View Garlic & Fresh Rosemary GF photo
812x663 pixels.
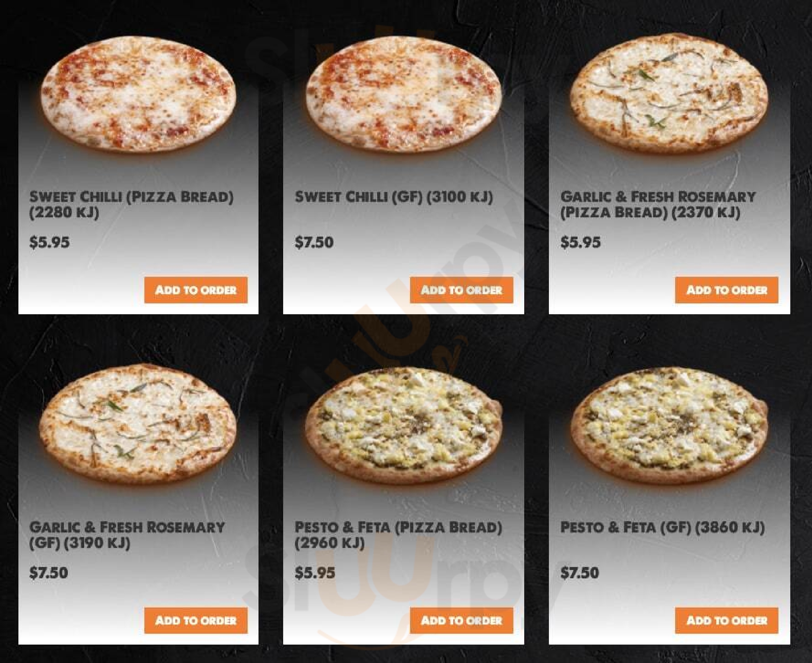click(x=138, y=424)
